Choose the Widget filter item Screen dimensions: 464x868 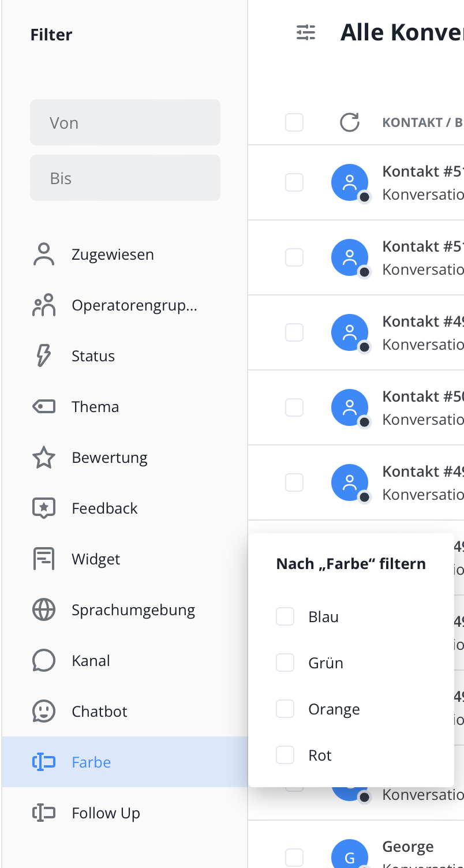point(96,559)
